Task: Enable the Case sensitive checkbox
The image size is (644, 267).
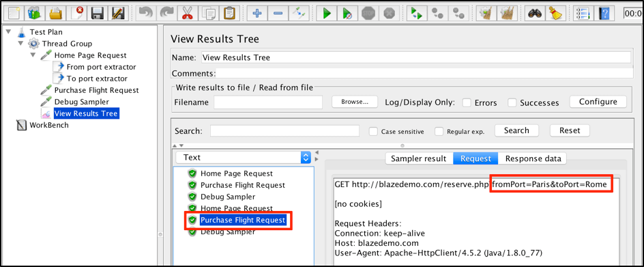Action: [373, 132]
